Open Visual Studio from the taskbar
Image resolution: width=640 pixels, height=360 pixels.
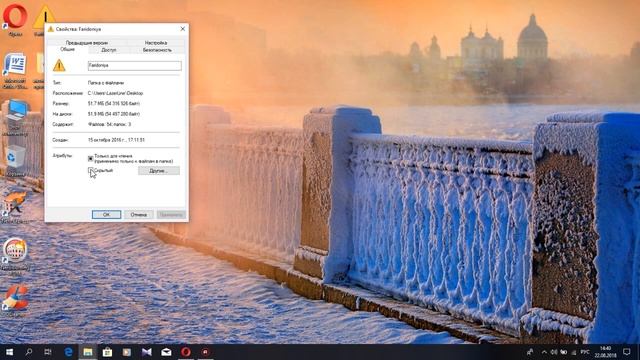pyautogui.click(x=147, y=351)
